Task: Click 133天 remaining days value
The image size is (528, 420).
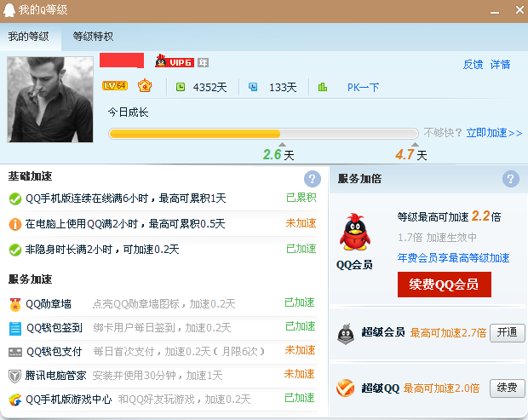Action: pos(283,88)
